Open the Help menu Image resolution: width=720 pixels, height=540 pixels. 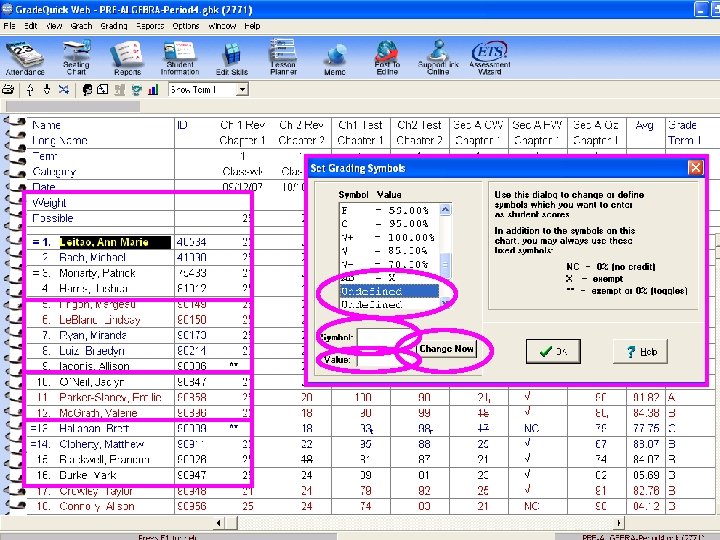252,26
